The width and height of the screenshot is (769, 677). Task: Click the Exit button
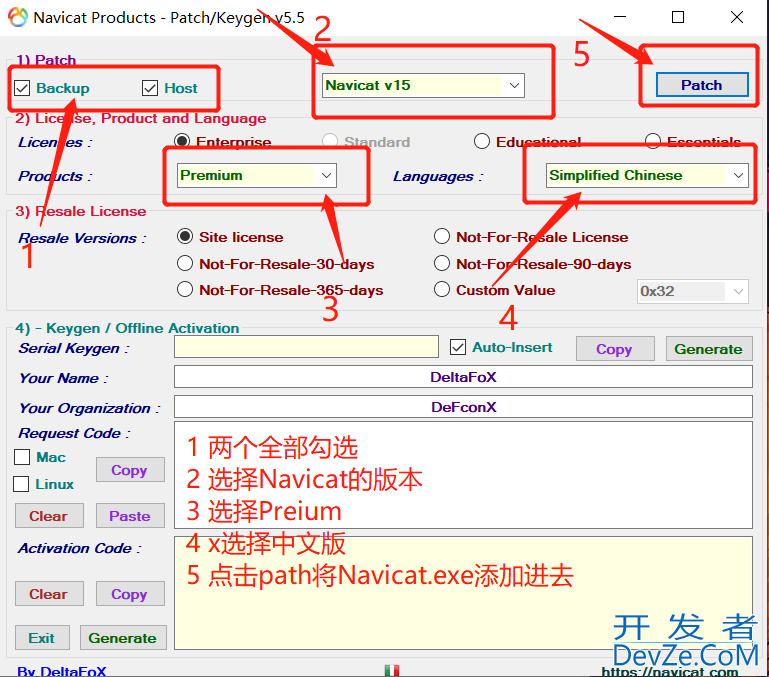[x=42, y=638]
